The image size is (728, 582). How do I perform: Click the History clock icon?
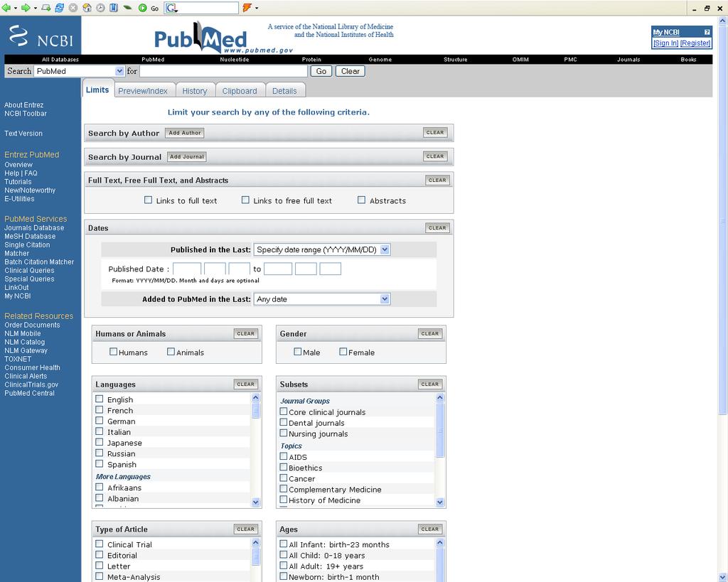[x=100, y=8]
